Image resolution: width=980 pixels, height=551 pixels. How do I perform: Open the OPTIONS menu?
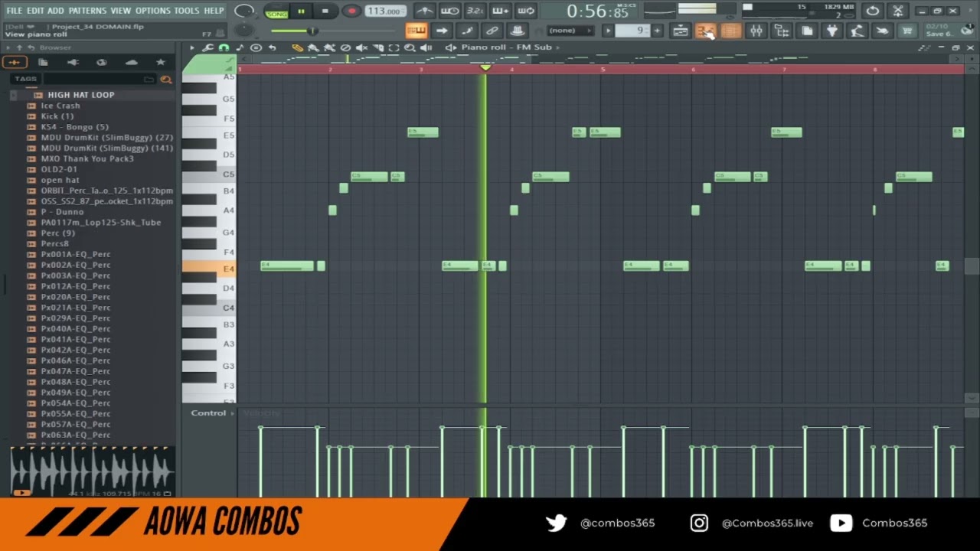click(x=153, y=11)
